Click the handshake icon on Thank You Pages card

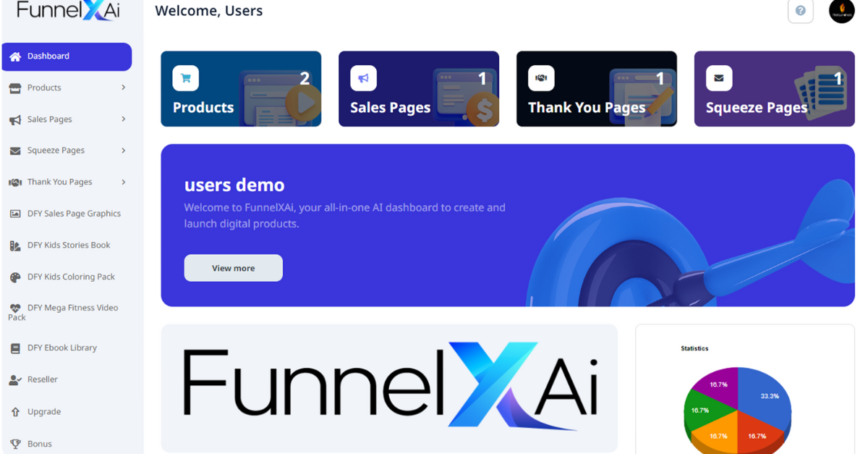pyautogui.click(x=541, y=78)
